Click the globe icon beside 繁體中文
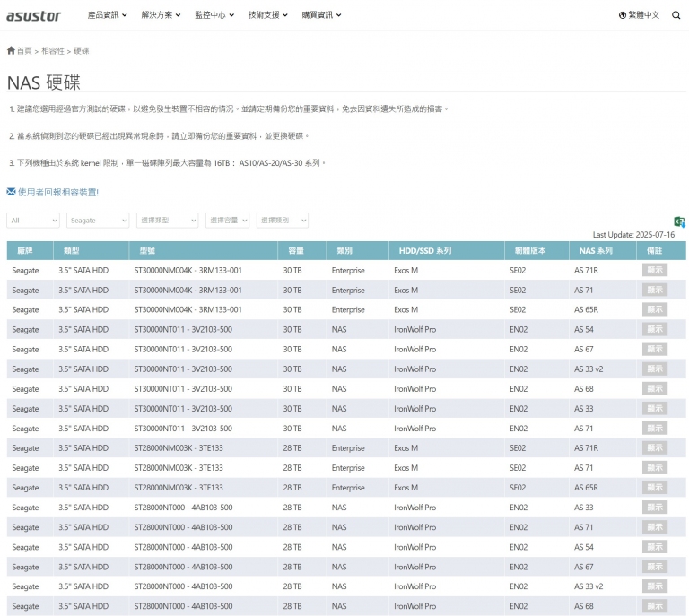 (x=623, y=15)
